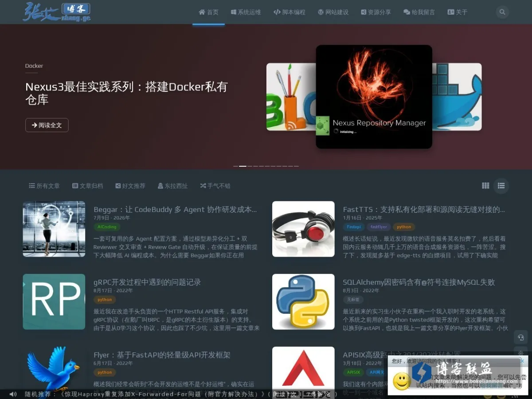Open SQLAlchemy MySQL连接失败 article title
This screenshot has width=532, height=399.
(419, 282)
